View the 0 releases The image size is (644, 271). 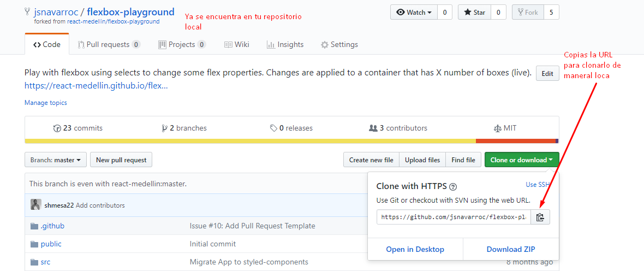[291, 128]
